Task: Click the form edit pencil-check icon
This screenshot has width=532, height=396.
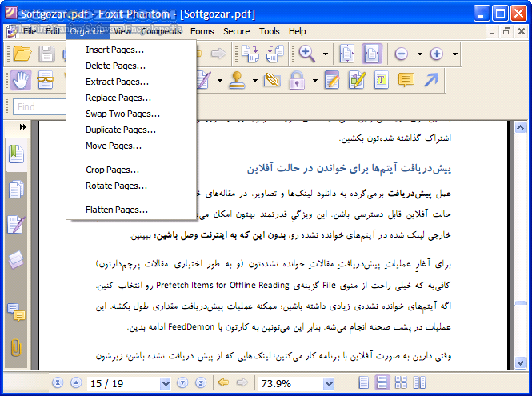Action: [x=357, y=80]
